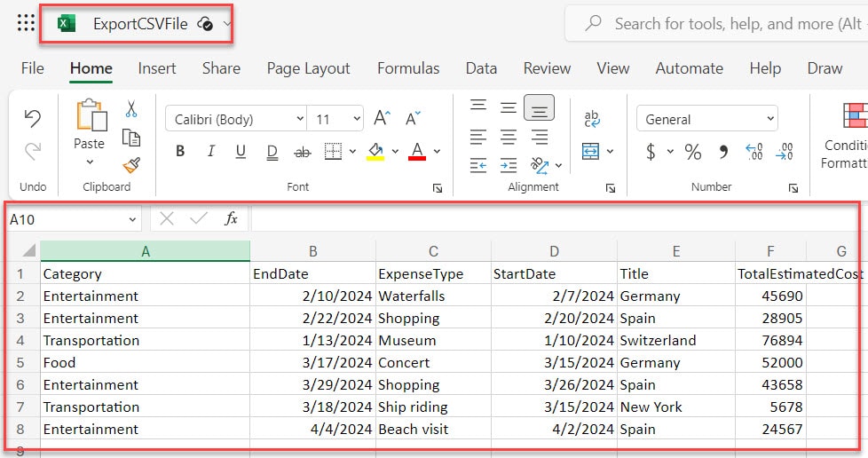Open Number dialog launcher
Image resolution: width=868 pixels, height=458 pixels.
[x=793, y=188]
